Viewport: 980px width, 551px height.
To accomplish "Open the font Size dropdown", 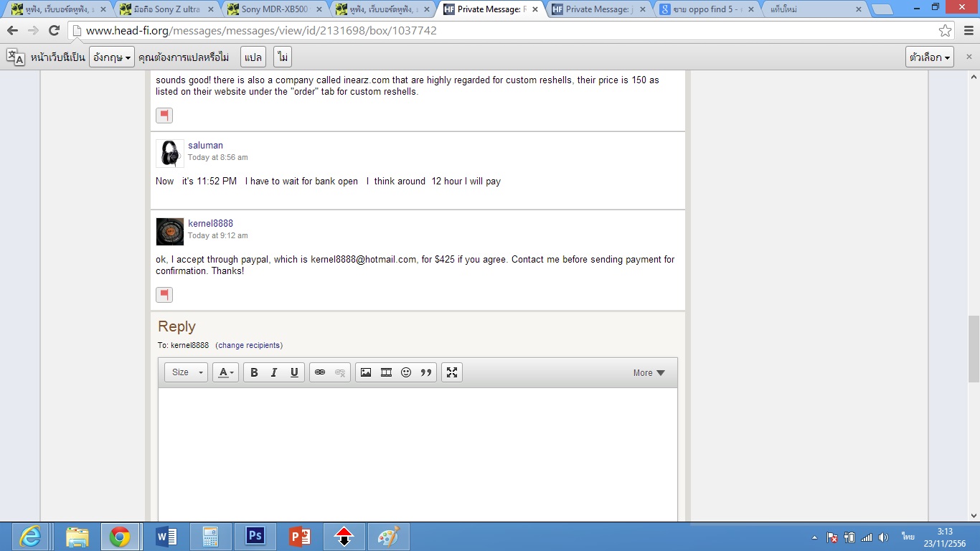I will point(187,372).
